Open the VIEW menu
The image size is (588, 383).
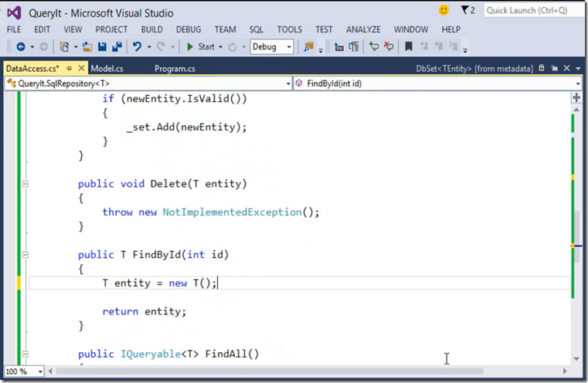coord(73,29)
